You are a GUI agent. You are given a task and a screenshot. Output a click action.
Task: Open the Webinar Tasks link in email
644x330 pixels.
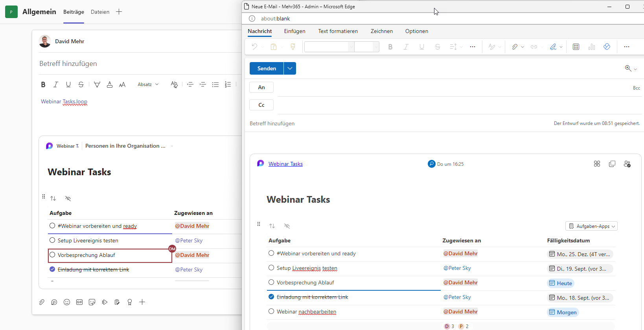click(285, 164)
